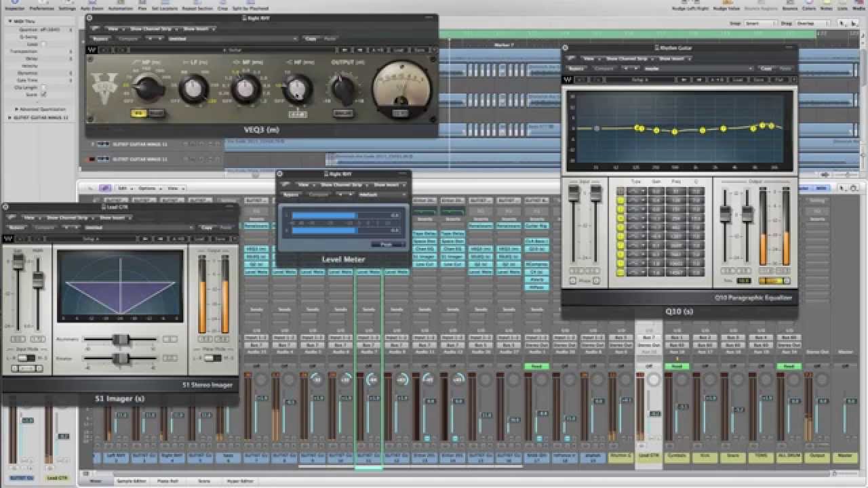Toggle the first band enable button in Q10
The image size is (868, 488).
(x=620, y=191)
